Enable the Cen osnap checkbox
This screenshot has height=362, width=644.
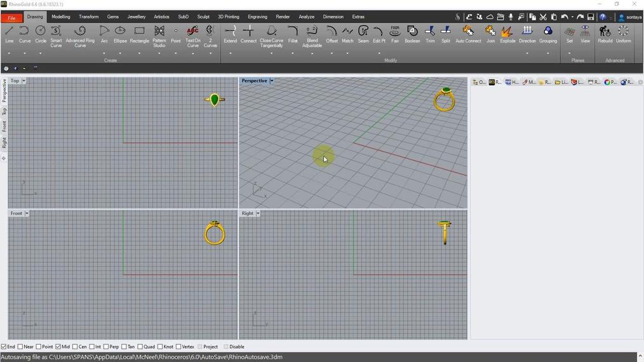tap(75, 347)
